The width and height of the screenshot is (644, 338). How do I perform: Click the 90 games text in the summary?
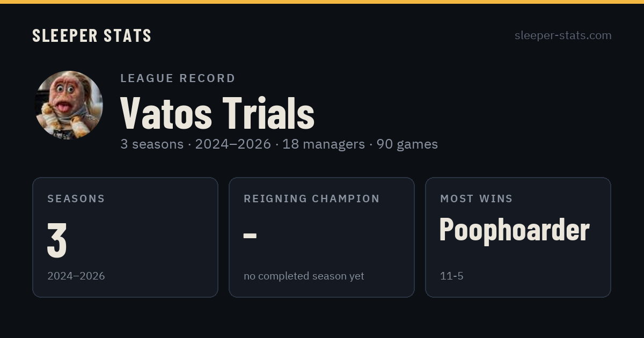tap(407, 144)
